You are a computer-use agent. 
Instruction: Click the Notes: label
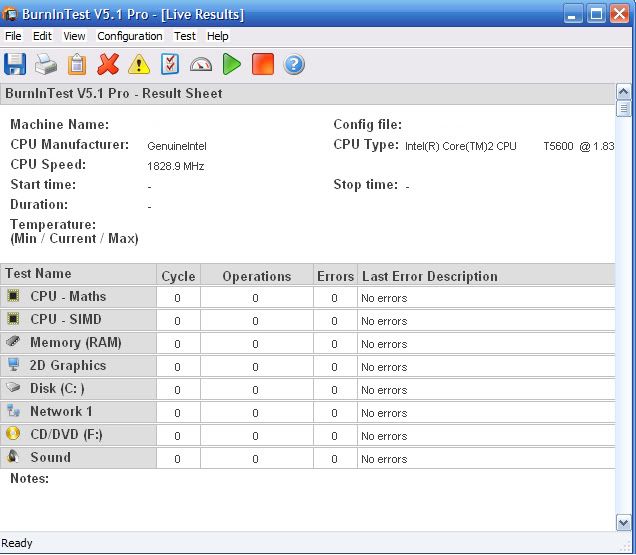[x=29, y=478]
